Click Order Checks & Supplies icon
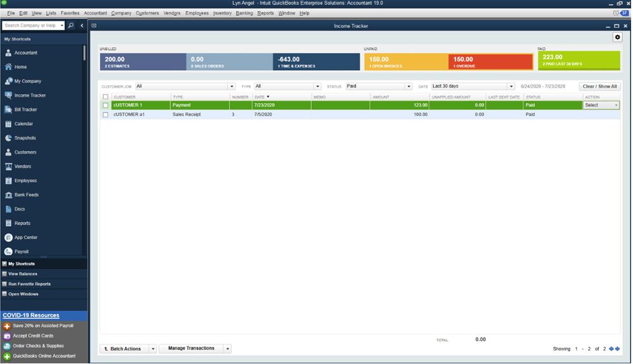 coord(7,346)
